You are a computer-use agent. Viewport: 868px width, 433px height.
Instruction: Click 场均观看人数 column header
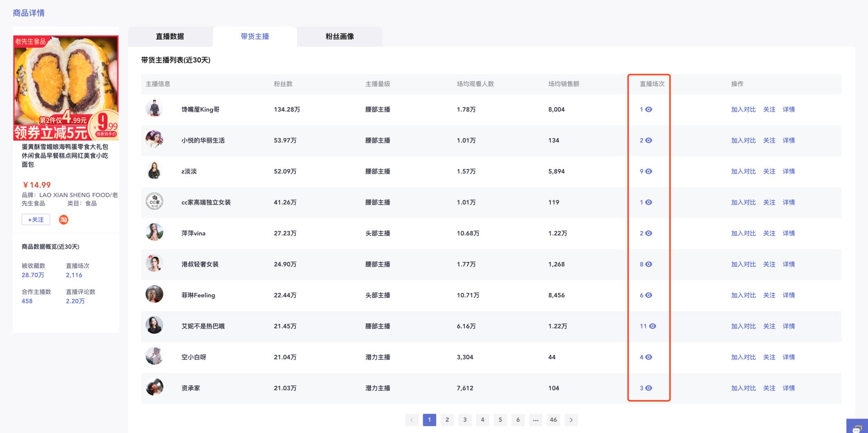tap(475, 84)
